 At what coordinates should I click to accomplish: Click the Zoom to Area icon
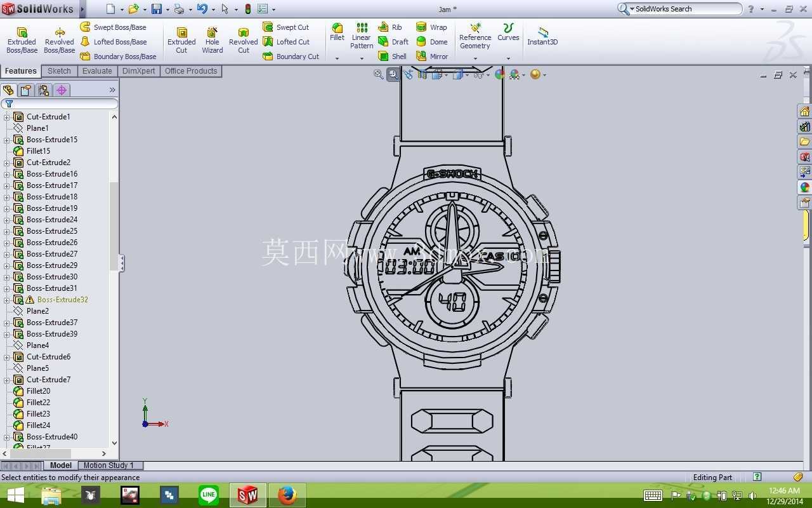(393, 74)
